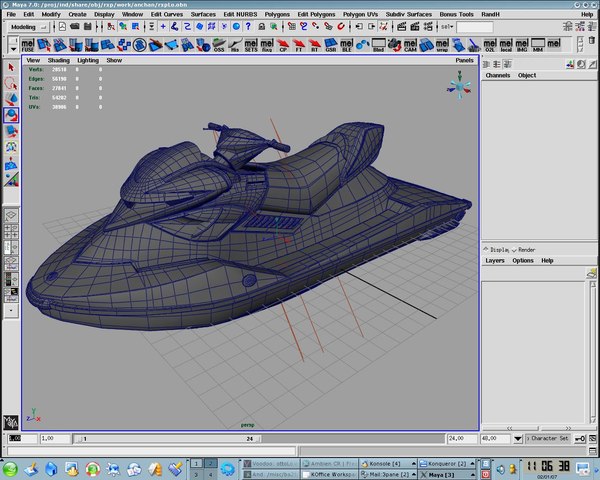The height and width of the screenshot is (480, 600).
Task: Switch to virtual desktop 3 pager
Action: point(196,475)
